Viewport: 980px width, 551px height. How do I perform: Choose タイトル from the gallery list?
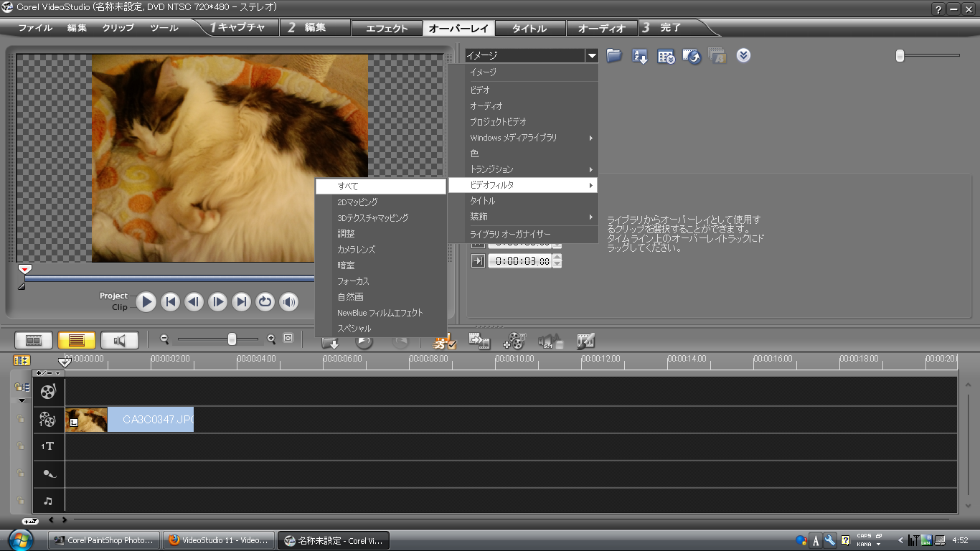tap(524, 201)
